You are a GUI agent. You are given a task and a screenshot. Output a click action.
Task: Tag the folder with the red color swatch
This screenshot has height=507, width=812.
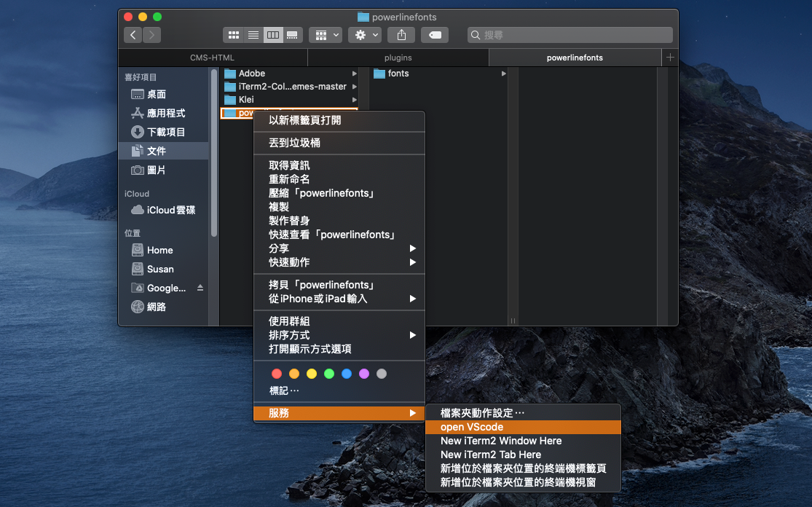pos(276,373)
